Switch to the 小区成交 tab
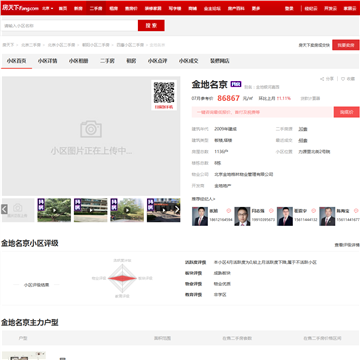The height and width of the screenshot is (360, 360). pos(188,61)
